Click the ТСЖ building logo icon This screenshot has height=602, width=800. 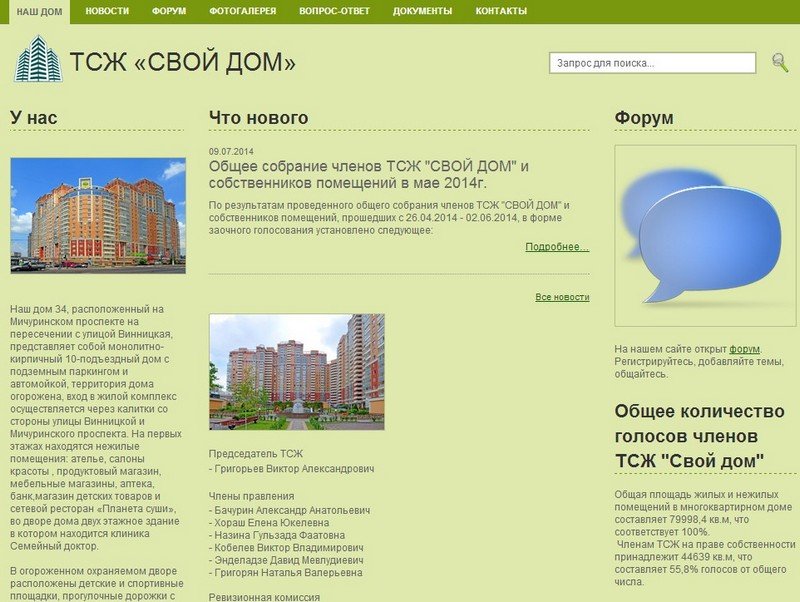point(39,58)
